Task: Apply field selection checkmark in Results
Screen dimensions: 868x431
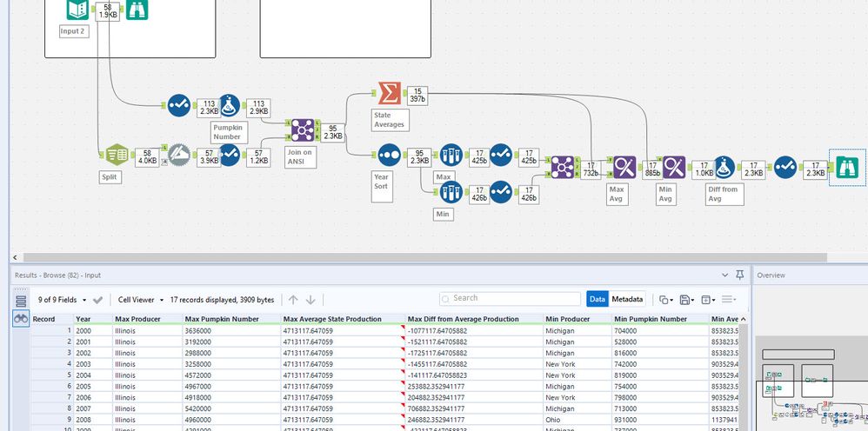Action: tap(98, 300)
